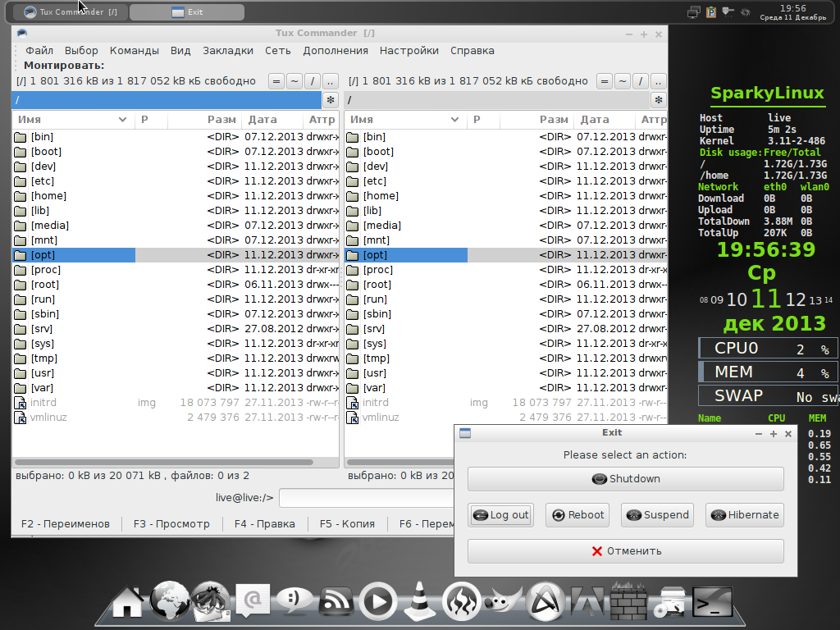Sort right panel by Разм column
840x630 pixels.
click(x=536, y=120)
